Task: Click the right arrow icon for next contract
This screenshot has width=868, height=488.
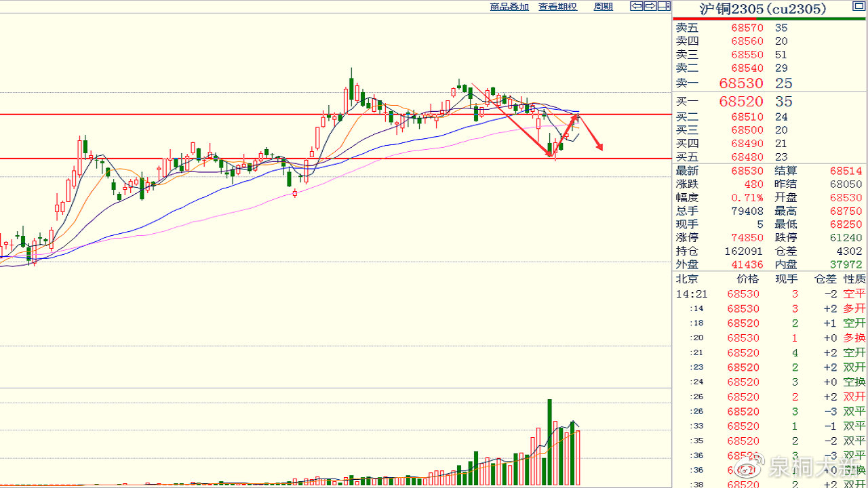Action: [650, 6]
